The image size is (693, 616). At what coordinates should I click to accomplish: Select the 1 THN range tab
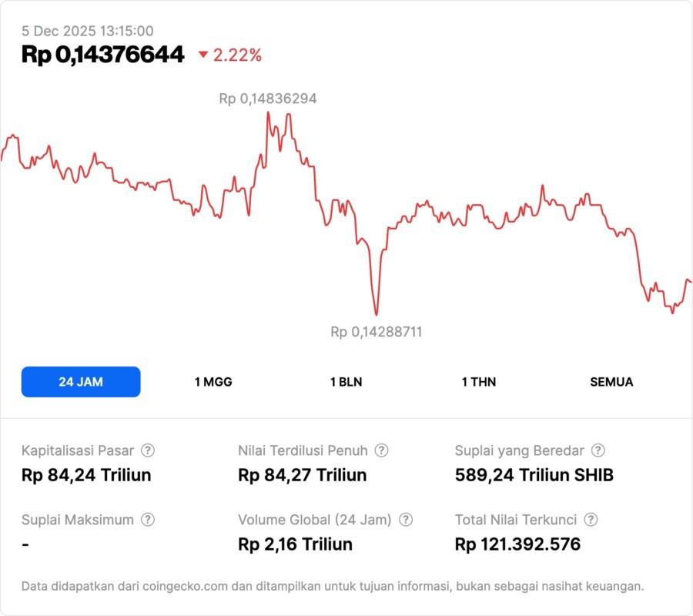tap(479, 382)
